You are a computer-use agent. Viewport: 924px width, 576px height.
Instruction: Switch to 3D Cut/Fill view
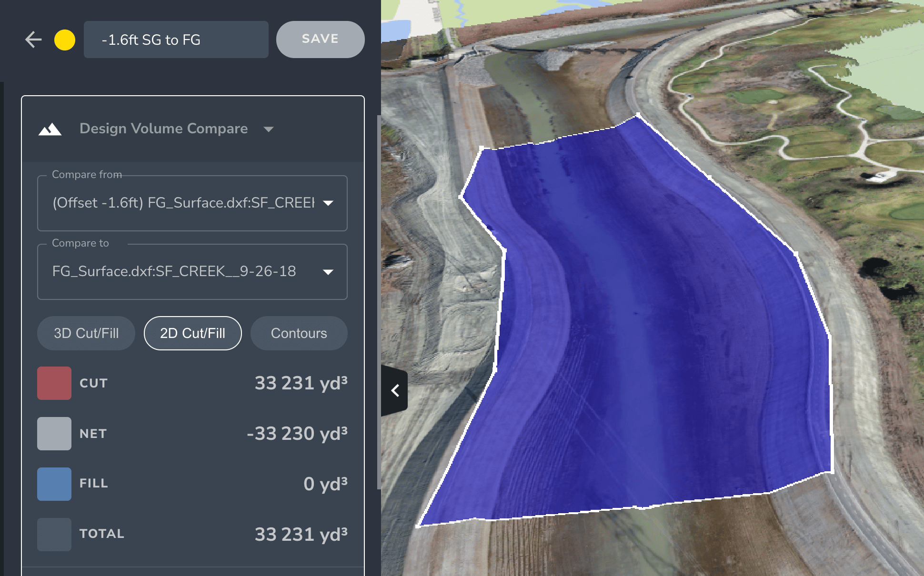86,333
